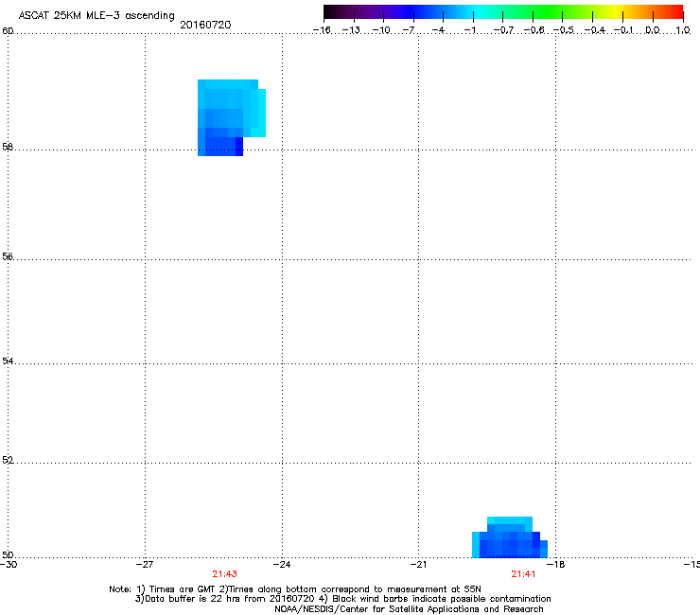This screenshot has height=615, width=700.
Task: Click the '-13' color scale label
Action: (351, 30)
